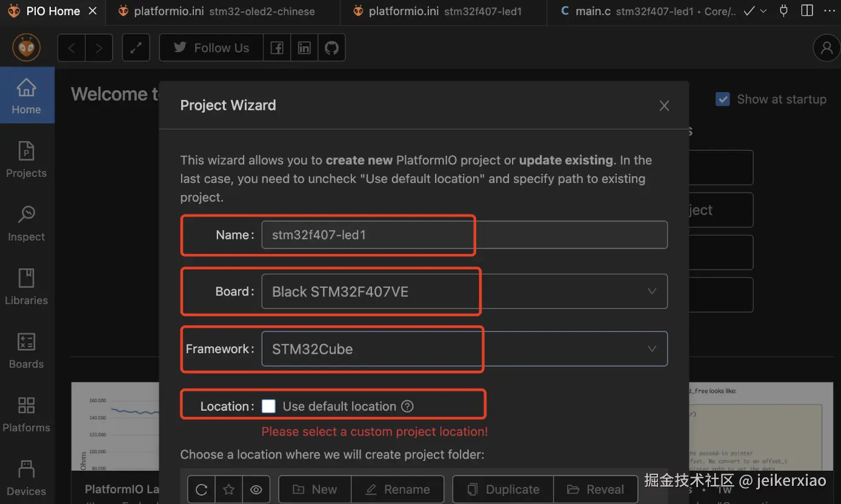Screen dimensions: 841x504
Task: Open the Libraries sidebar section
Action: (x=26, y=287)
